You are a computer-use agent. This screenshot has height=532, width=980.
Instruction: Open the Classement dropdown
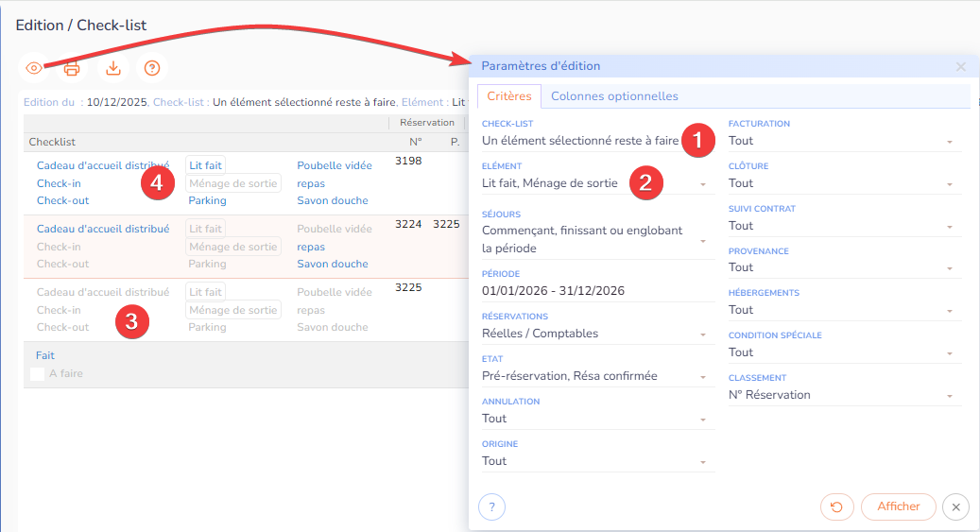[x=948, y=396]
